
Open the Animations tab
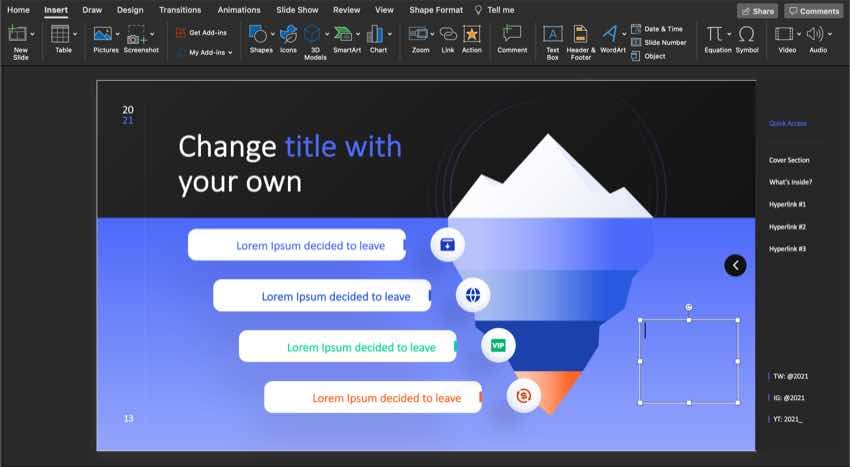tap(239, 10)
